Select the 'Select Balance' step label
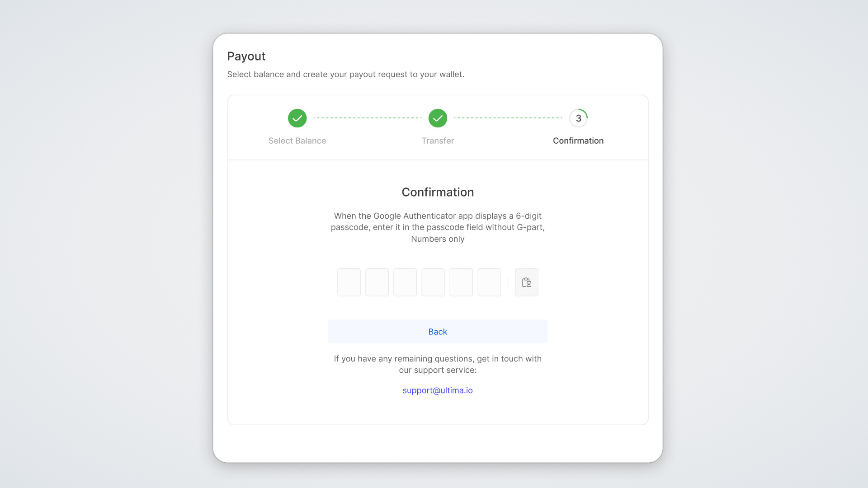 point(297,141)
